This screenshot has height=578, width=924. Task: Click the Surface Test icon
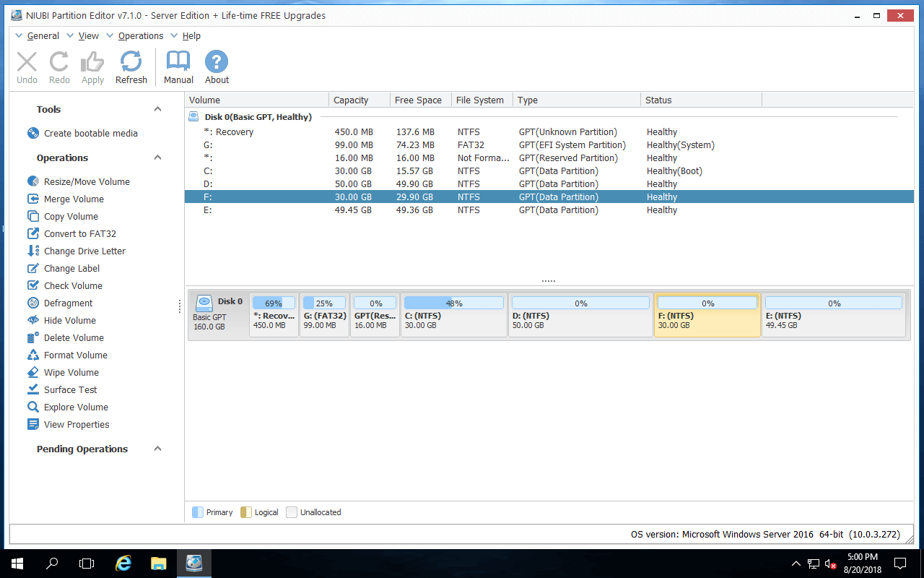(x=33, y=389)
